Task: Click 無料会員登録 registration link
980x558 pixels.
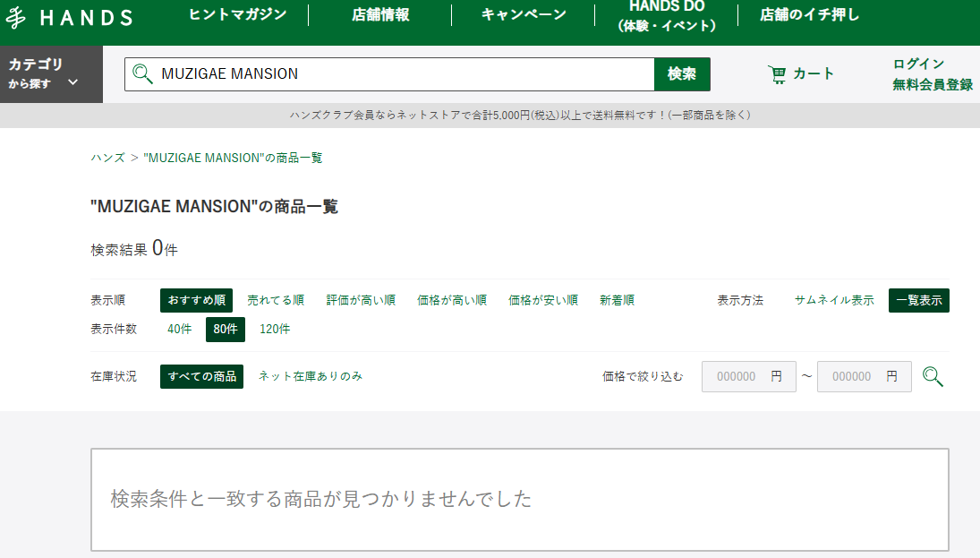Action: point(933,84)
